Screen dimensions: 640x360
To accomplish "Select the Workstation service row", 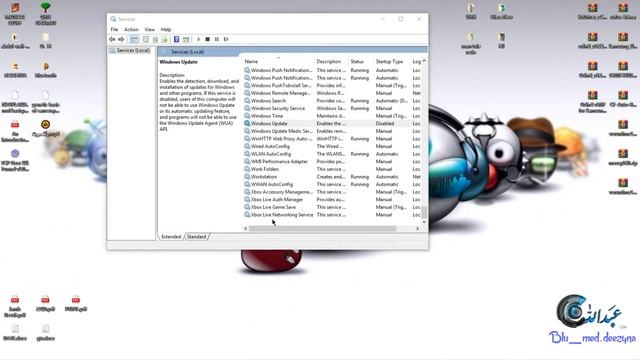I will tap(332, 177).
